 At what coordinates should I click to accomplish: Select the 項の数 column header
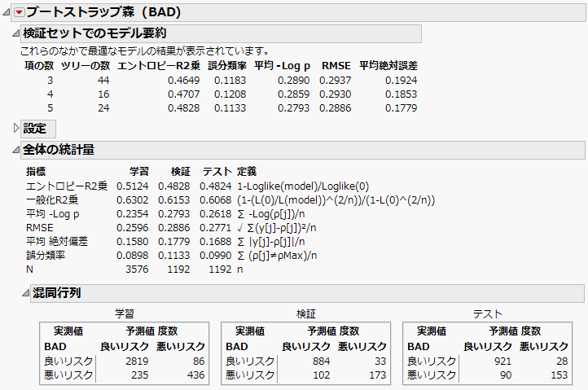click(x=37, y=65)
